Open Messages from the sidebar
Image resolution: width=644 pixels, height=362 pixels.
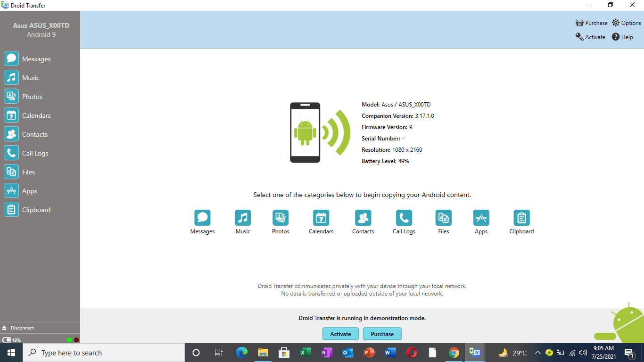click(27, 59)
